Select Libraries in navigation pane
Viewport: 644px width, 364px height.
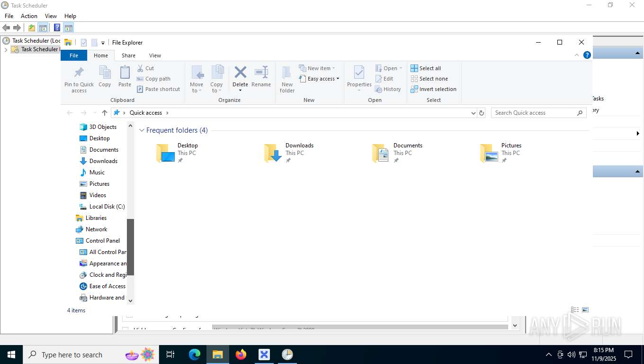(91, 218)
